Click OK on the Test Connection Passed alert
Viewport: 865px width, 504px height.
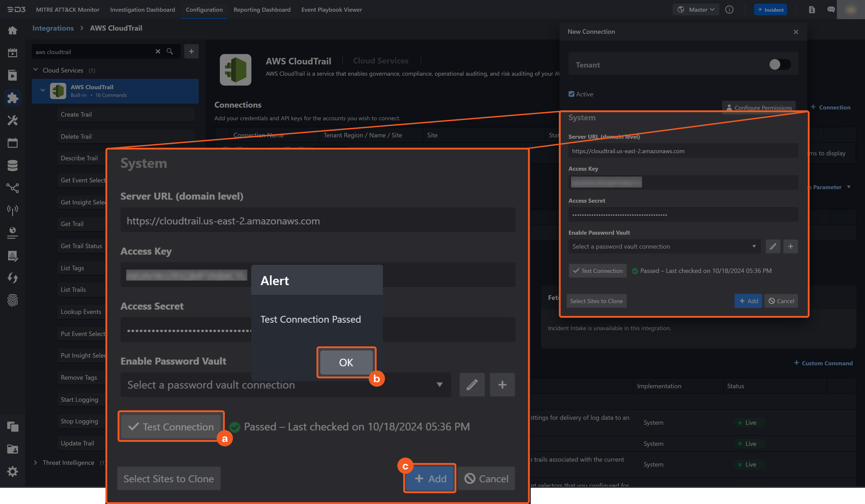click(346, 362)
